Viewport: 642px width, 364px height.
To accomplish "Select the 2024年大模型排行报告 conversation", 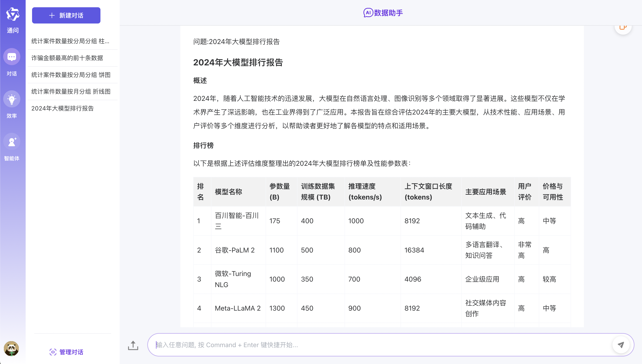I will [x=63, y=108].
